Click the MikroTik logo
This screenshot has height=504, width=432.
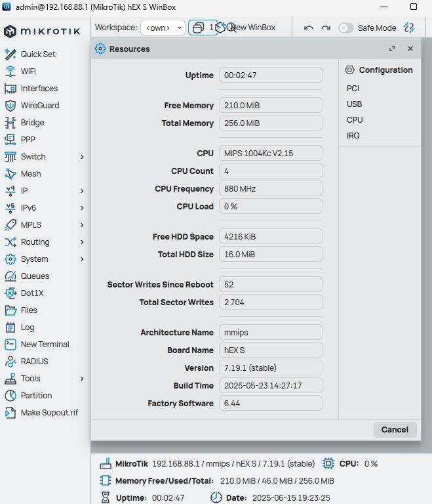pyautogui.click(x=42, y=31)
